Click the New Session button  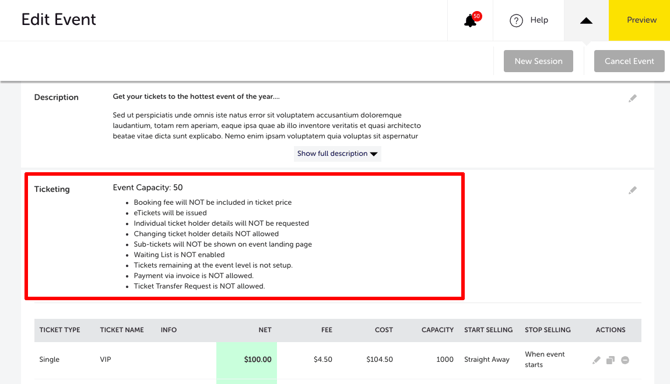(538, 61)
